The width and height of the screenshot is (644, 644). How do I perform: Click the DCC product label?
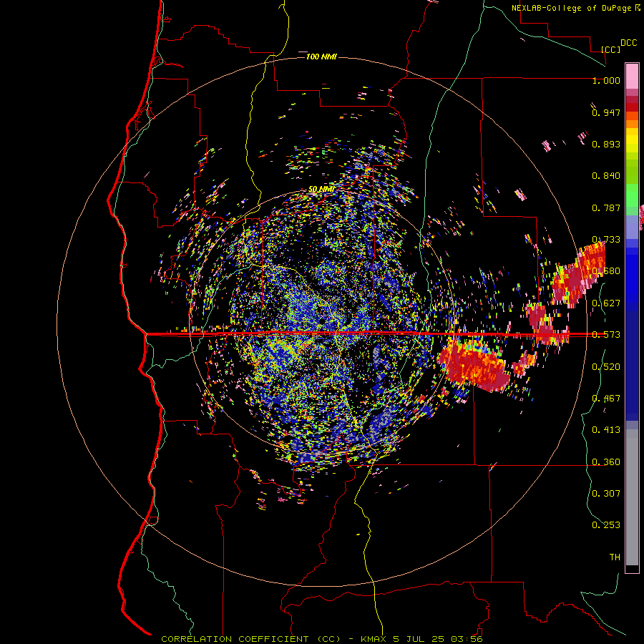click(x=628, y=43)
